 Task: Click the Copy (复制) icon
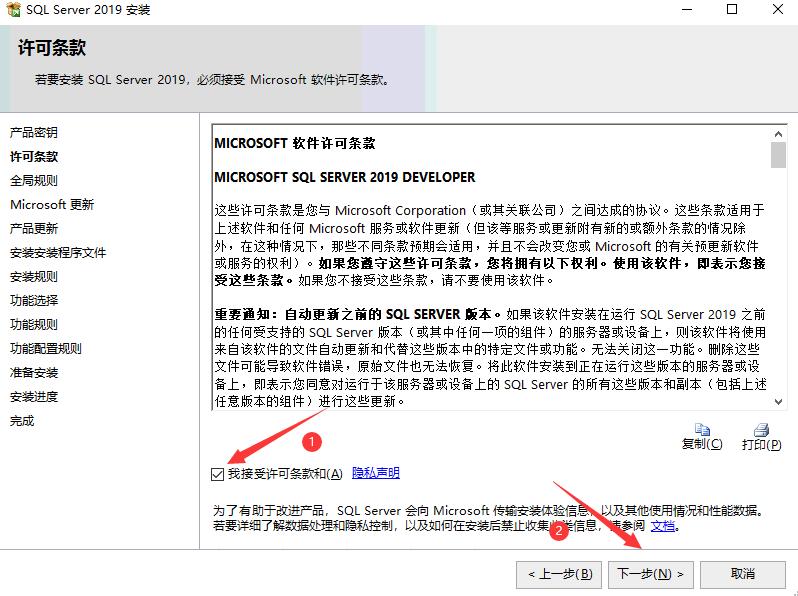point(702,430)
